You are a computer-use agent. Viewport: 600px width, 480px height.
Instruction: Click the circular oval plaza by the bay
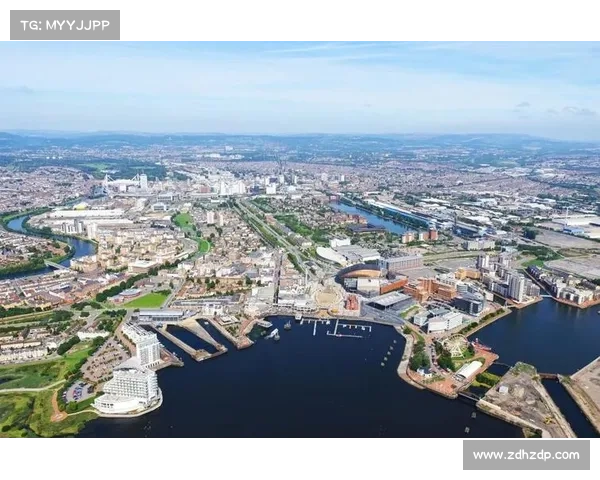point(328,298)
